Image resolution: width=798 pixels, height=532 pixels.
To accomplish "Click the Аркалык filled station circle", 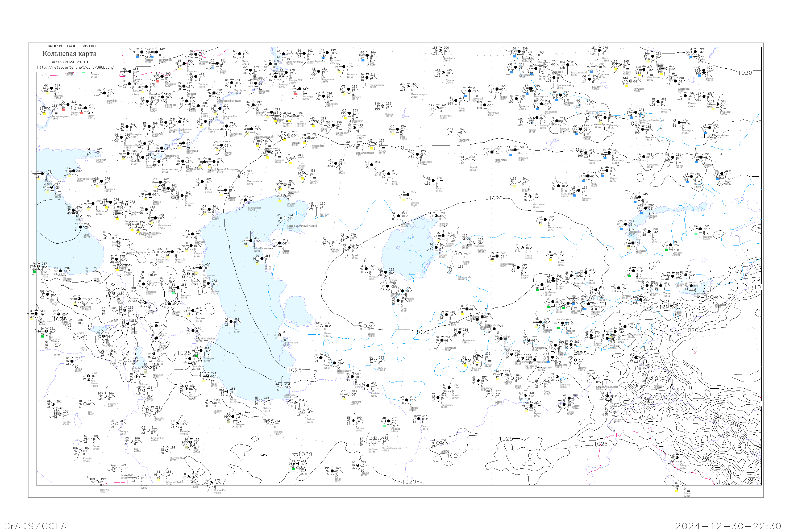I will 516,150.
